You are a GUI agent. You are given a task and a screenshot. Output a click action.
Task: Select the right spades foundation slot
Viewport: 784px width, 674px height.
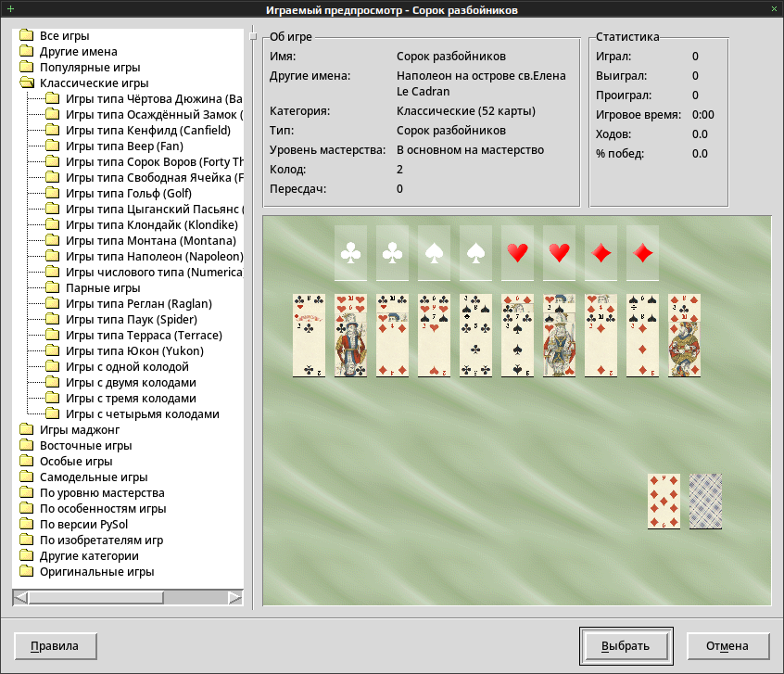475,253
